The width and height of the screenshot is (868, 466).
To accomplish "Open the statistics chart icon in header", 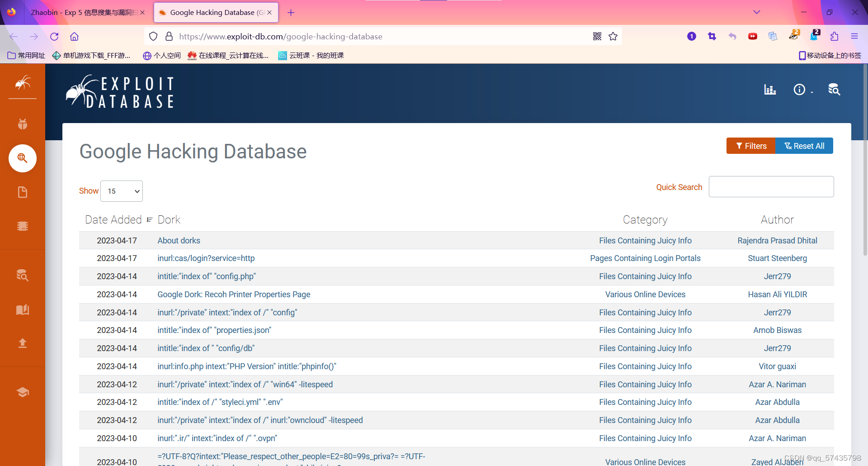I will point(770,90).
